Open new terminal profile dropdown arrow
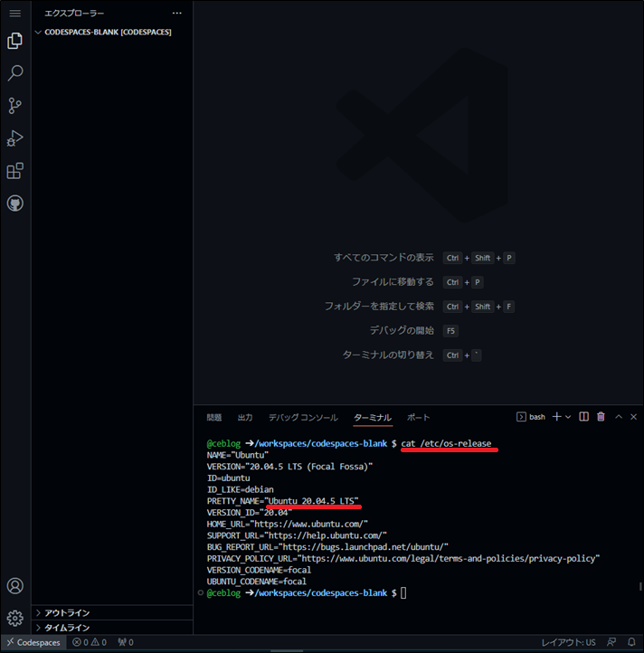This screenshot has height=653, width=644. point(568,417)
